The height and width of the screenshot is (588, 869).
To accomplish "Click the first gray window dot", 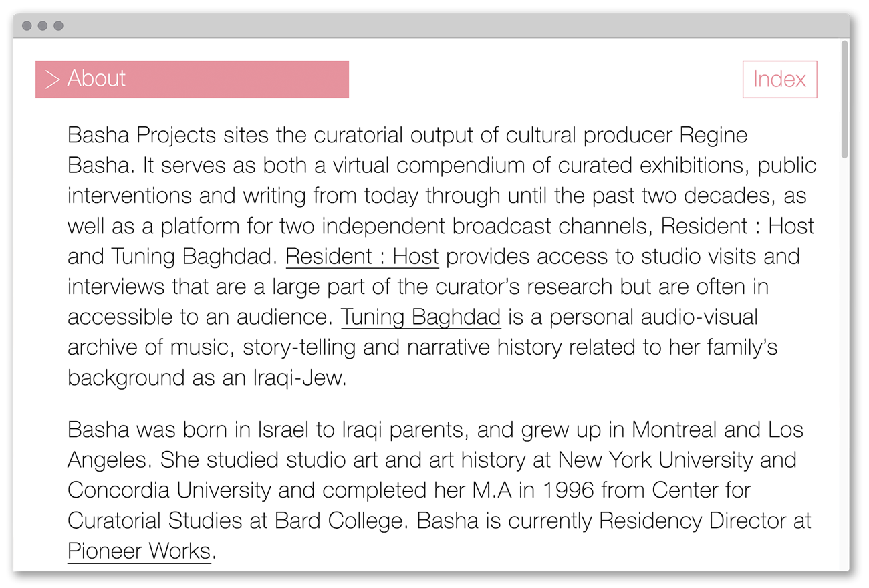I will click(x=27, y=26).
